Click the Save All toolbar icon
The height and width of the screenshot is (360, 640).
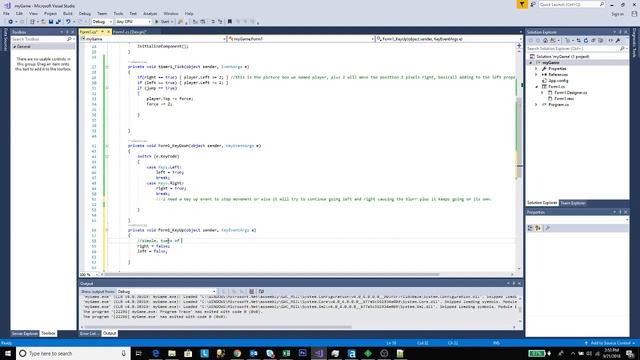pyautogui.click(x=58, y=22)
